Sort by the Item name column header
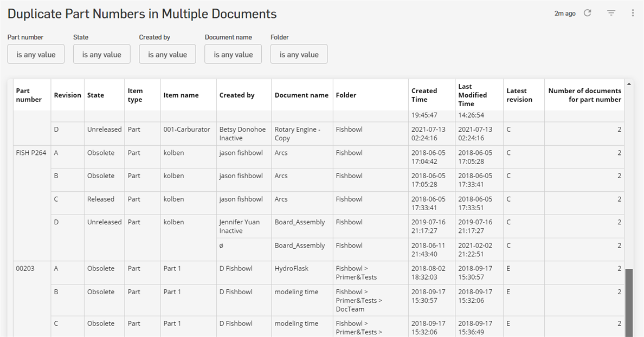This screenshot has width=644, height=337. click(x=181, y=95)
